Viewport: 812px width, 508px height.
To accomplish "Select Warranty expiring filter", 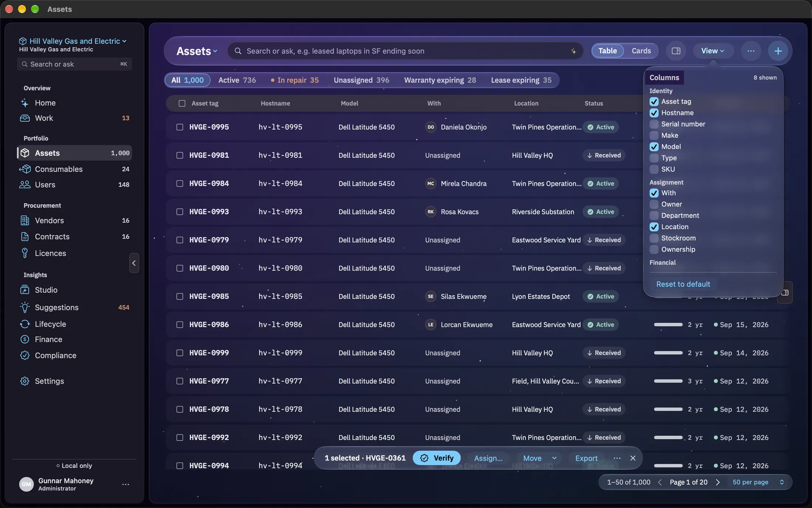I will (x=440, y=80).
